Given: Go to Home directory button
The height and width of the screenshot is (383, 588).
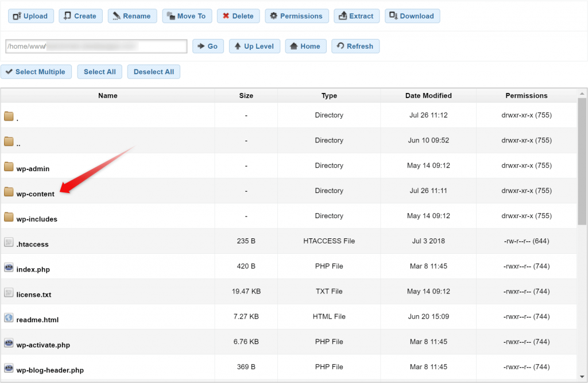Looking at the screenshot, I should [x=305, y=47].
